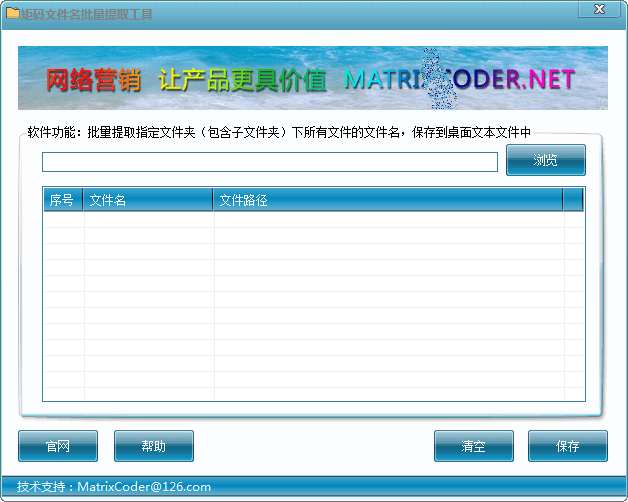Open 帮助 for help information

[x=153, y=446]
